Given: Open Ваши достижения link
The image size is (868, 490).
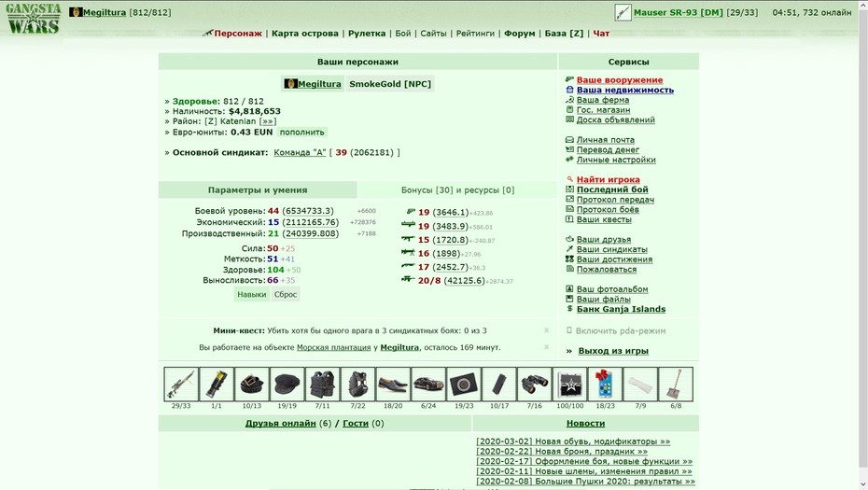Looking at the screenshot, I should click(x=614, y=259).
